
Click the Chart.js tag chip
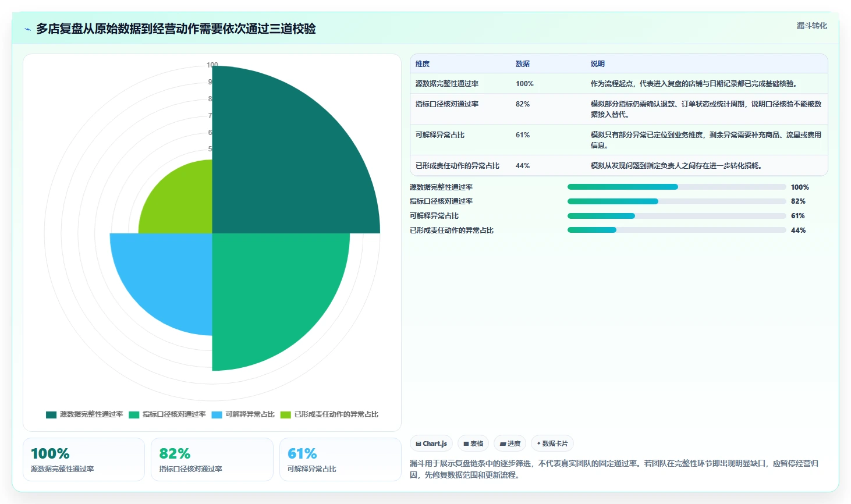(431, 443)
